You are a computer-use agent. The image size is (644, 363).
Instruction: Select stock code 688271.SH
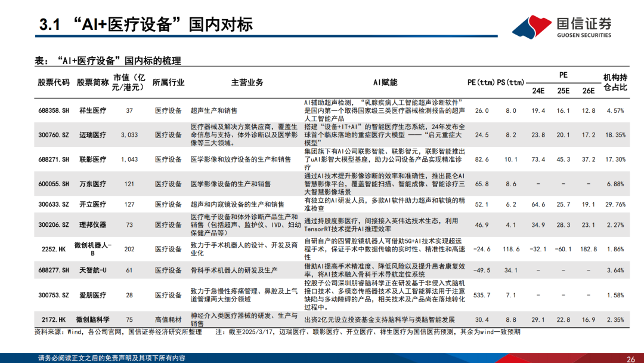(x=54, y=159)
